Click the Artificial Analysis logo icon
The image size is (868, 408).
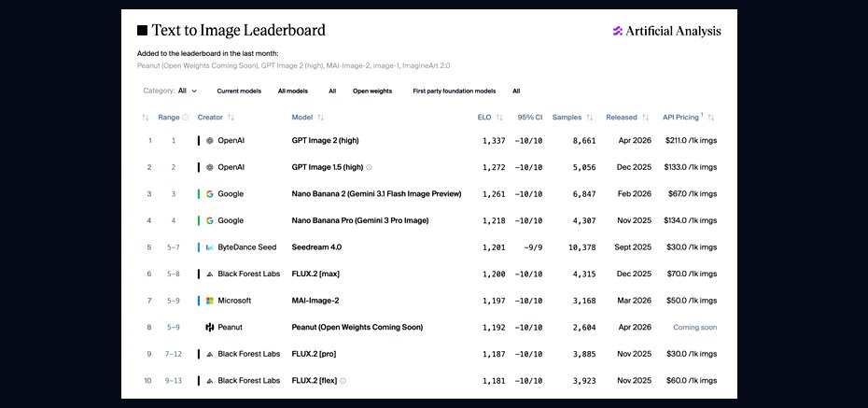click(617, 31)
